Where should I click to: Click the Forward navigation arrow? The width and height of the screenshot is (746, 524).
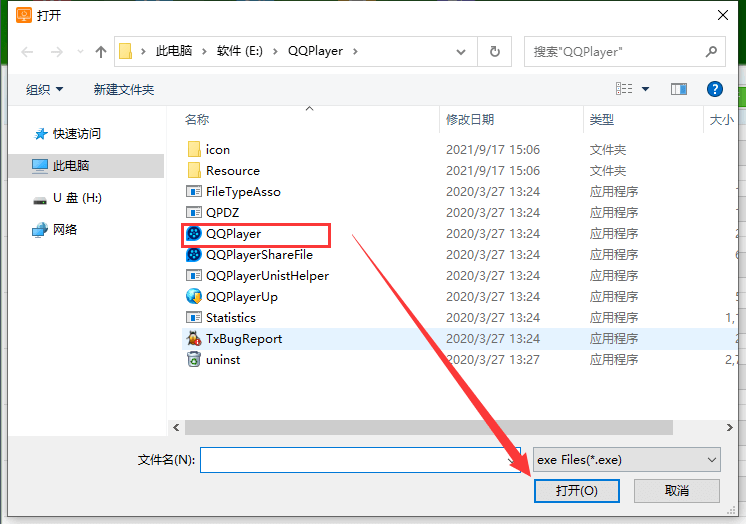(57, 51)
